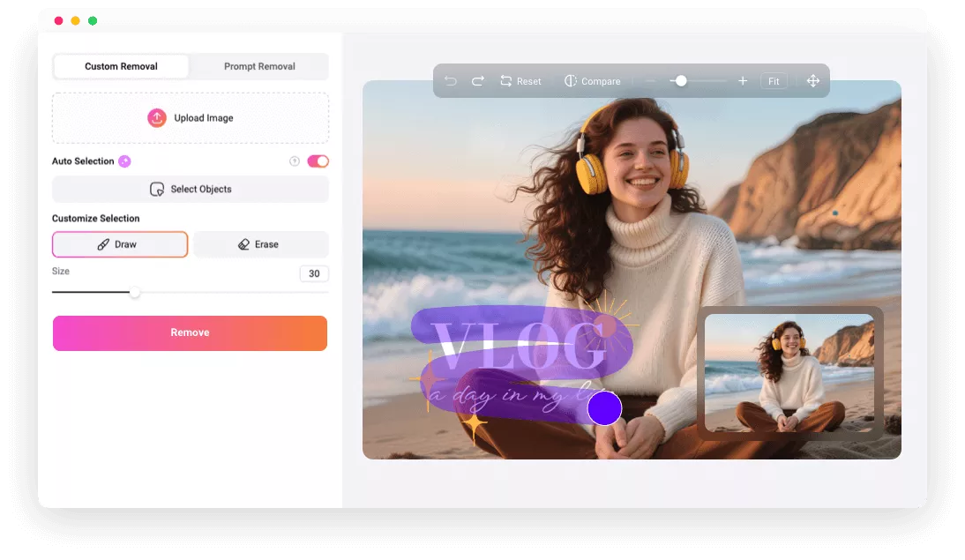965x560 pixels.
Task: Click Reset in the canvas toolbar
Action: 521,80
